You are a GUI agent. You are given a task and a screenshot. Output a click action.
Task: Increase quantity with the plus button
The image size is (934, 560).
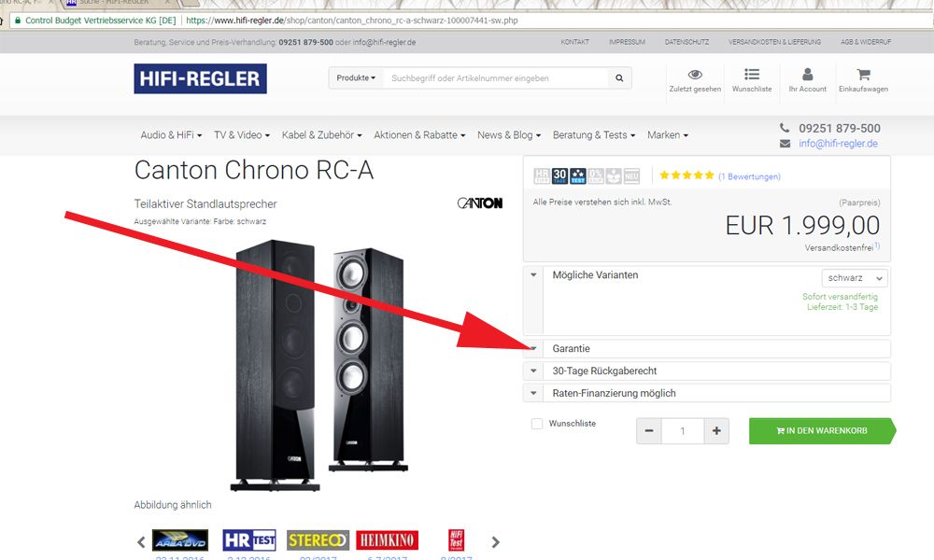point(716,431)
